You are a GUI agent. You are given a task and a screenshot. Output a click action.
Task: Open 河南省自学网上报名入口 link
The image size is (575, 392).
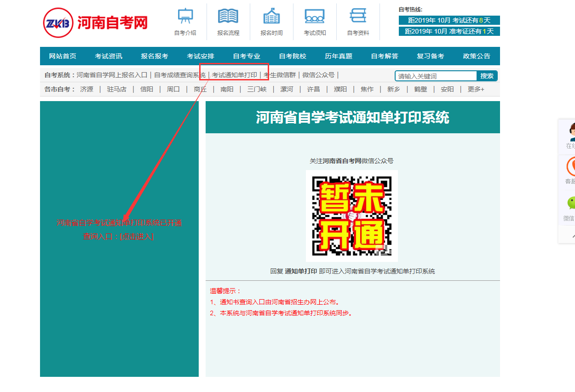point(112,75)
